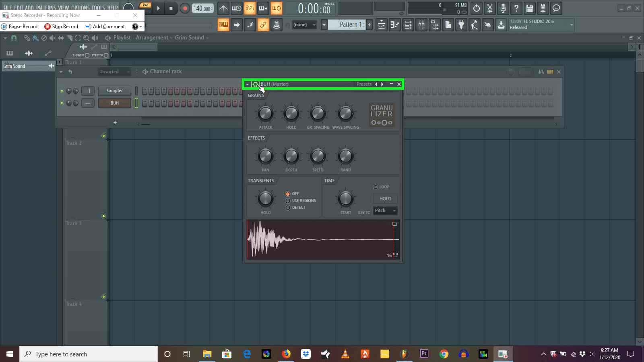Image resolution: width=644 pixels, height=362 pixels.
Task: Select the Sampler channel button
Action: pos(115,91)
